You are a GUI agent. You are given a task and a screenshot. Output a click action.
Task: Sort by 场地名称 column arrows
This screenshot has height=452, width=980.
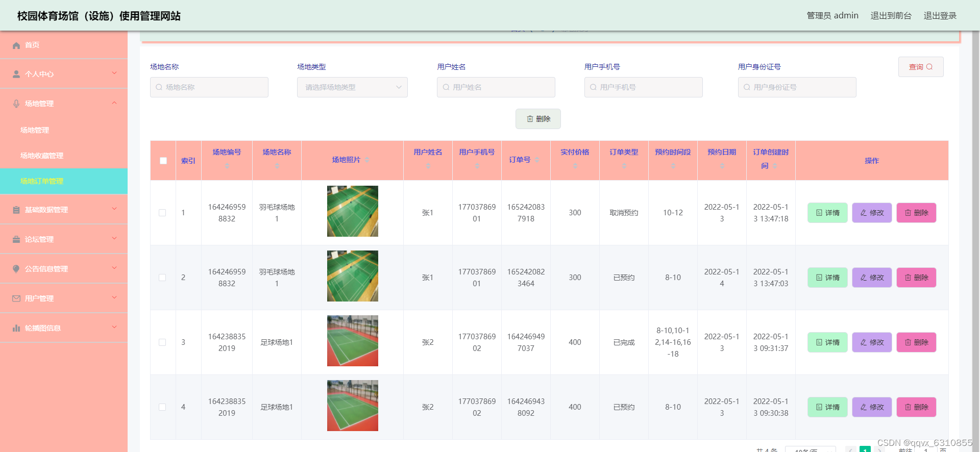tap(277, 166)
